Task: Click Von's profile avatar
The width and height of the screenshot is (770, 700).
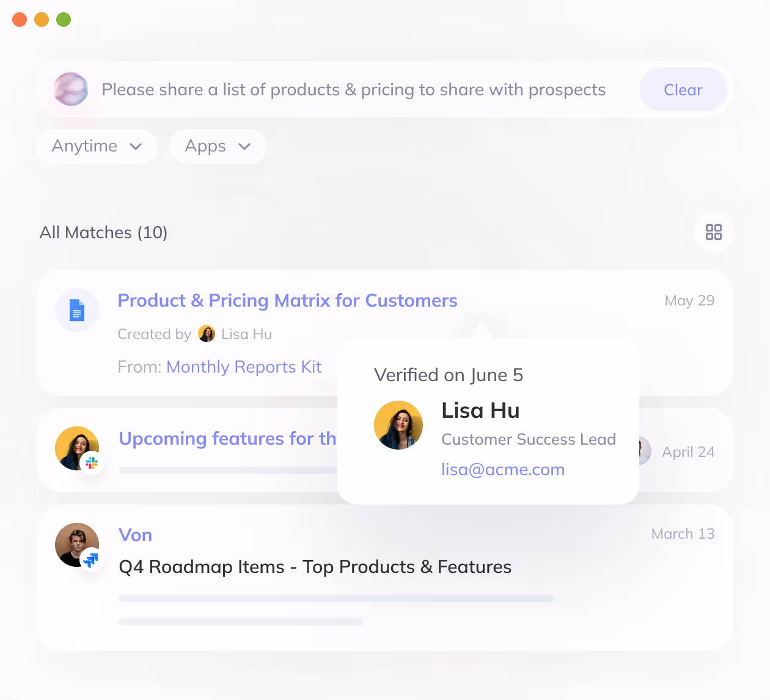Action: coord(77,545)
